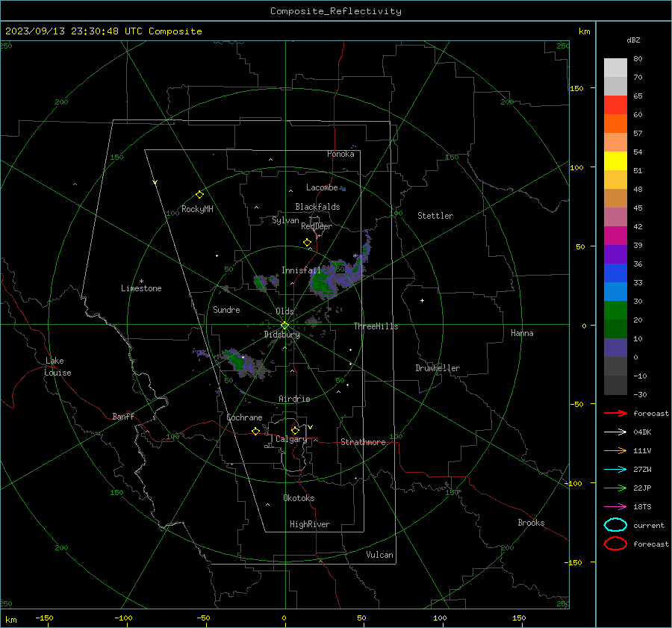Image resolution: width=672 pixels, height=628 pixels.
Task: Click the Vulcan city label
Action: 379,555
